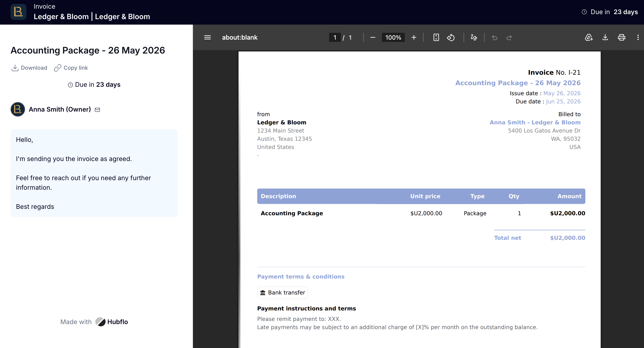Select the draw annotation tool
644x348 pixels.
[474, 37]
